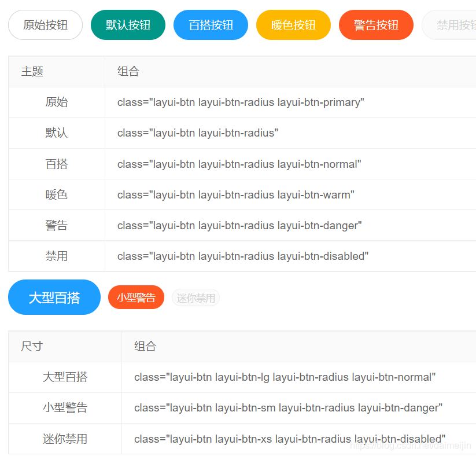Viewport: 476px width, 456px height.
Task: Click the 迷你禁用 cell in size table
Action: [65, 439]
